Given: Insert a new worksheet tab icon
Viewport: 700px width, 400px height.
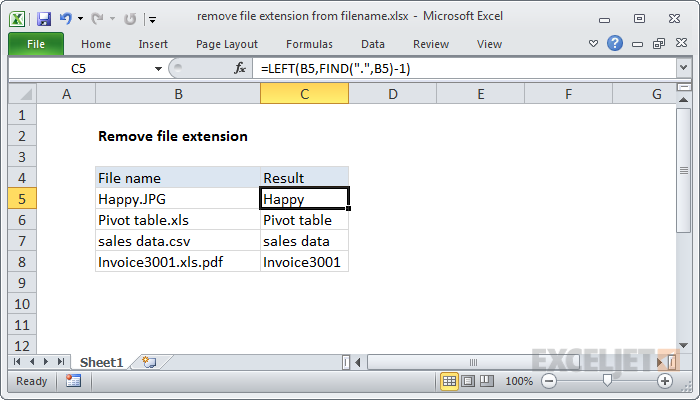Looking at the screenshot, I should click(x=149, y=362).
